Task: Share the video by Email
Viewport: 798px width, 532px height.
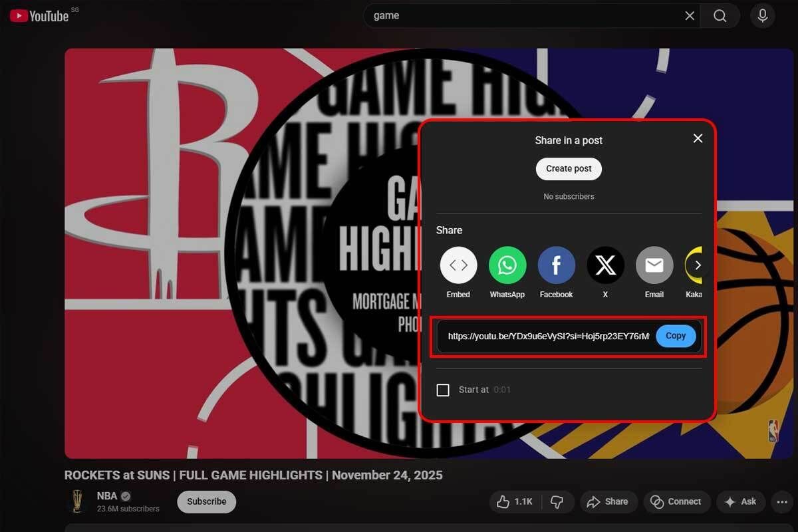Action: tap(654, 265)
